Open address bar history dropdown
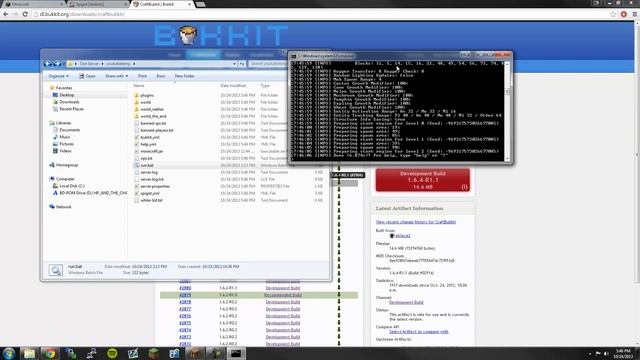This screenshot has height=360, width=640. click(234, 64)
